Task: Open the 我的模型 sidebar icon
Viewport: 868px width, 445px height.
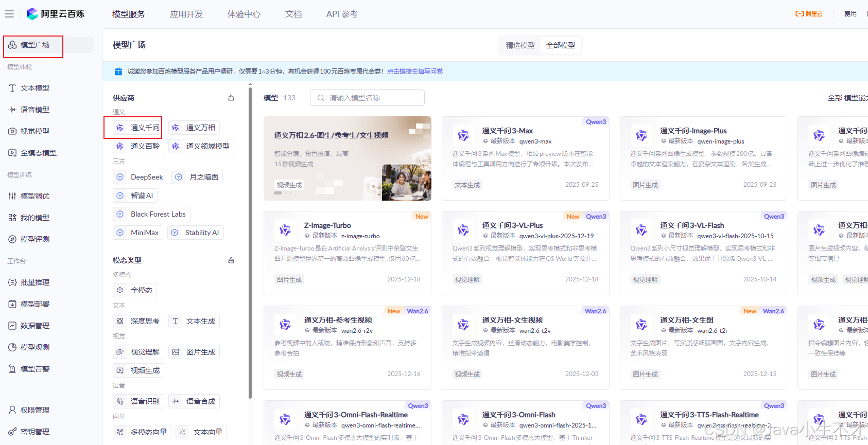Action: tap(12, 218)
